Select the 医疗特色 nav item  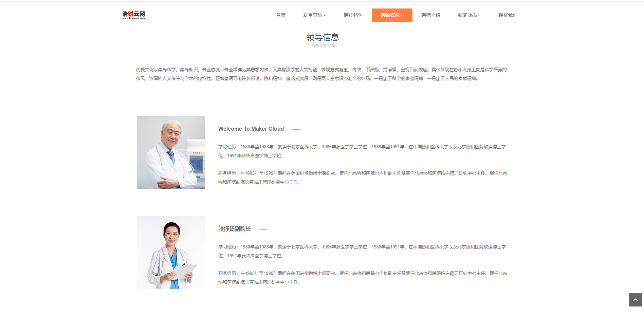coord(353,15)
